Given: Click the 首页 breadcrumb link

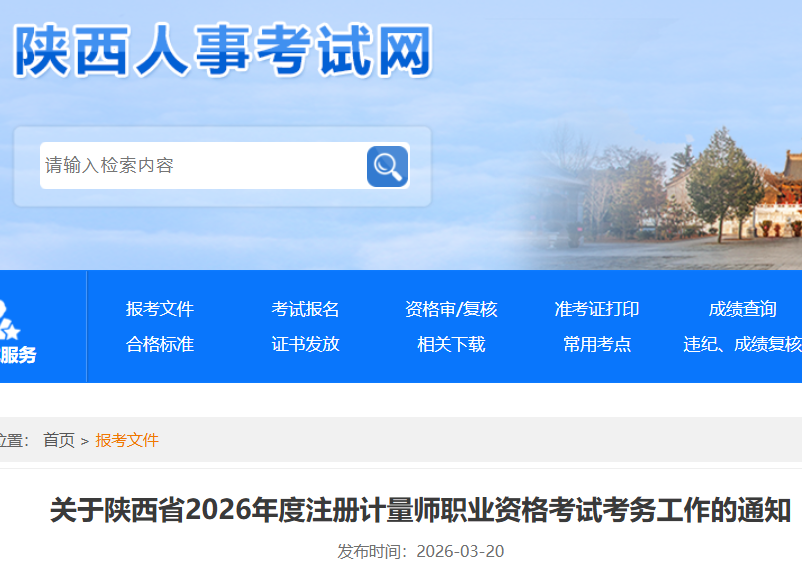Looking at the screenshot, I should pos(59,440).
